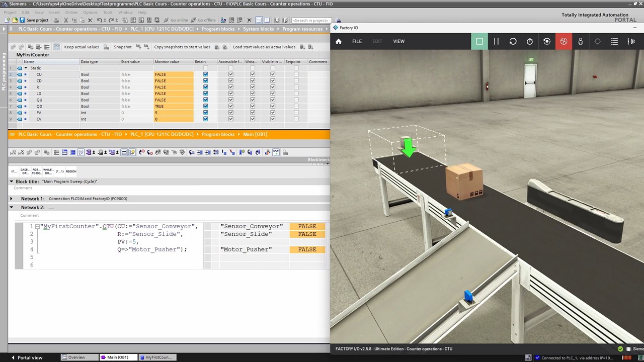The height and width of the screenshot is (362, 644).
Task: Click split editor horizontally icon
Action: 259,20
